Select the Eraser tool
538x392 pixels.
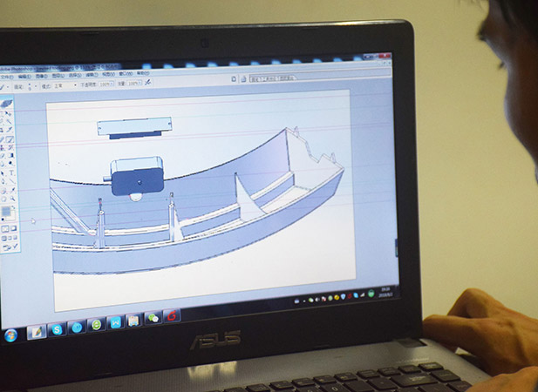coord(2,155)
